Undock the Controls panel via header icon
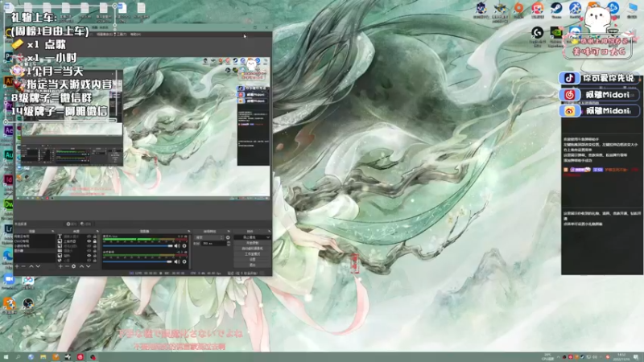This screenshot has height=362, width=644. pos(270,231)
